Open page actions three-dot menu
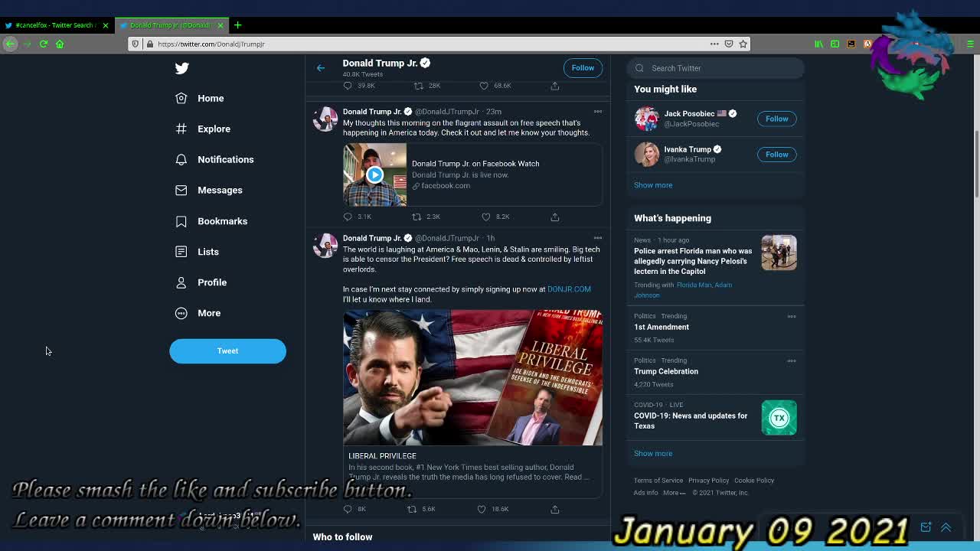The image size is (980, 551). point(714,44)
